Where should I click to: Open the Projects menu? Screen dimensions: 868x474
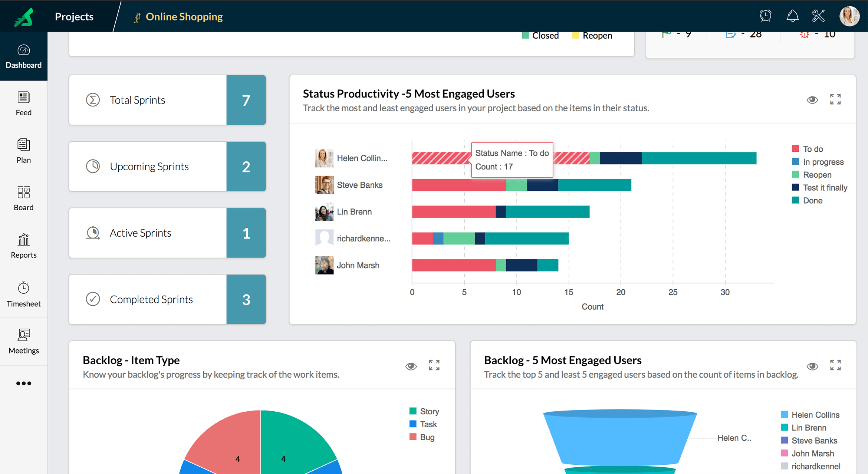pos(74,17)
